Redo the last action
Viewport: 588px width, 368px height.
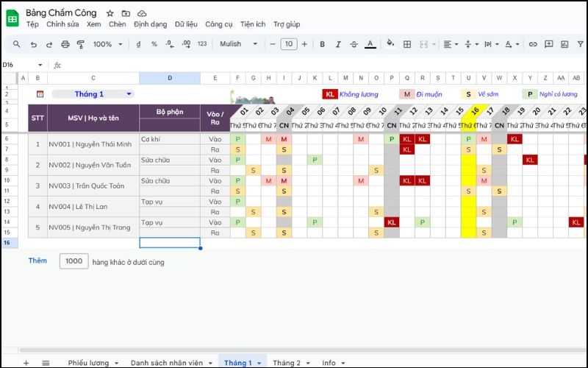coord(49,44)
